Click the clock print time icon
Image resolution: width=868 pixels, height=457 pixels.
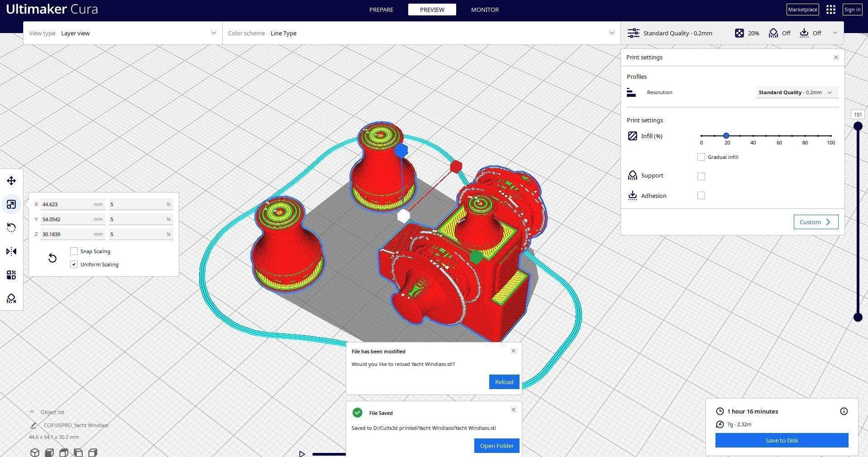(720, 411)
